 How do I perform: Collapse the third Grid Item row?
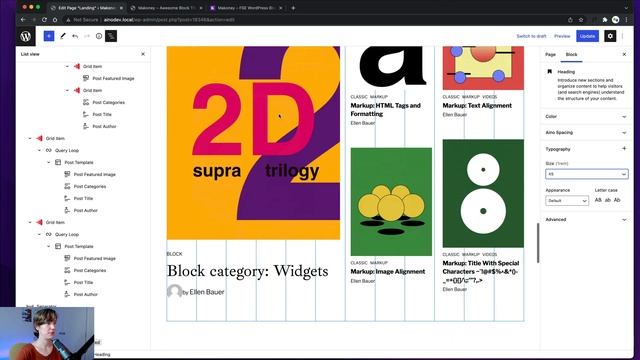click(30, 138)
